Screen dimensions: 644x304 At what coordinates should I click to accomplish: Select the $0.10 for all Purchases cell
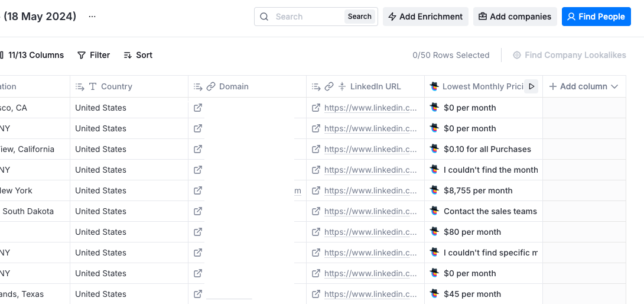(487, 149)
